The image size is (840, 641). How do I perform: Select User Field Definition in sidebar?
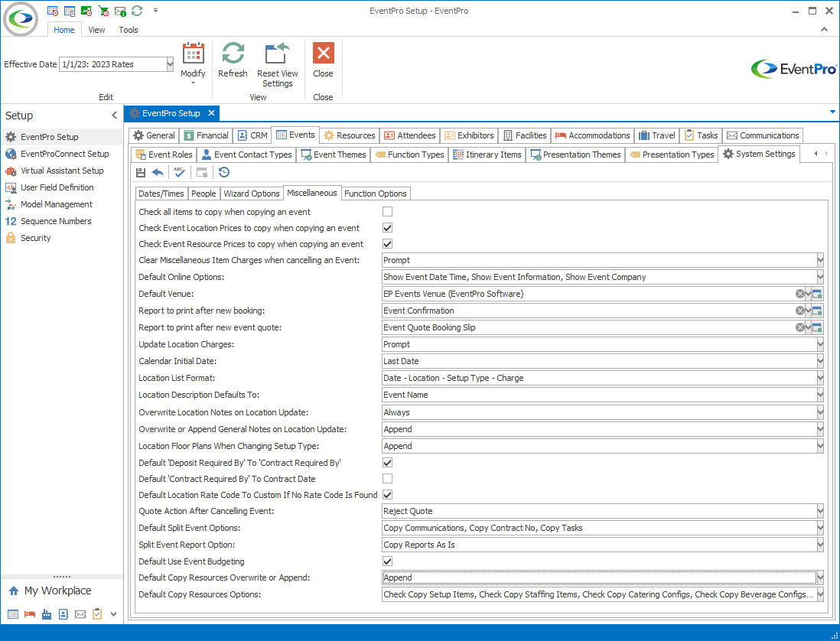point(57,187)
